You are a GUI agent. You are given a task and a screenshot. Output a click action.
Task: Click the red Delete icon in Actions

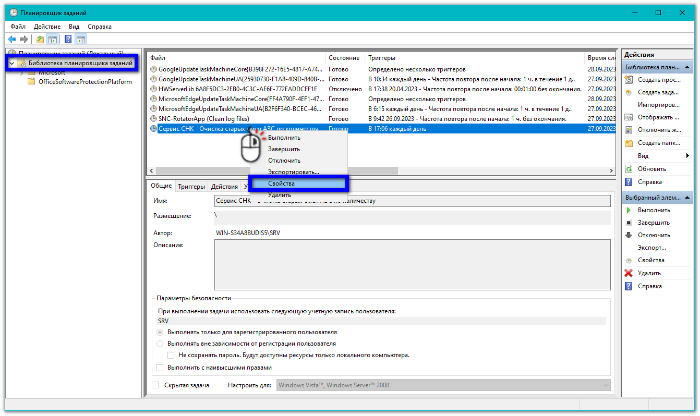point(629,272)
